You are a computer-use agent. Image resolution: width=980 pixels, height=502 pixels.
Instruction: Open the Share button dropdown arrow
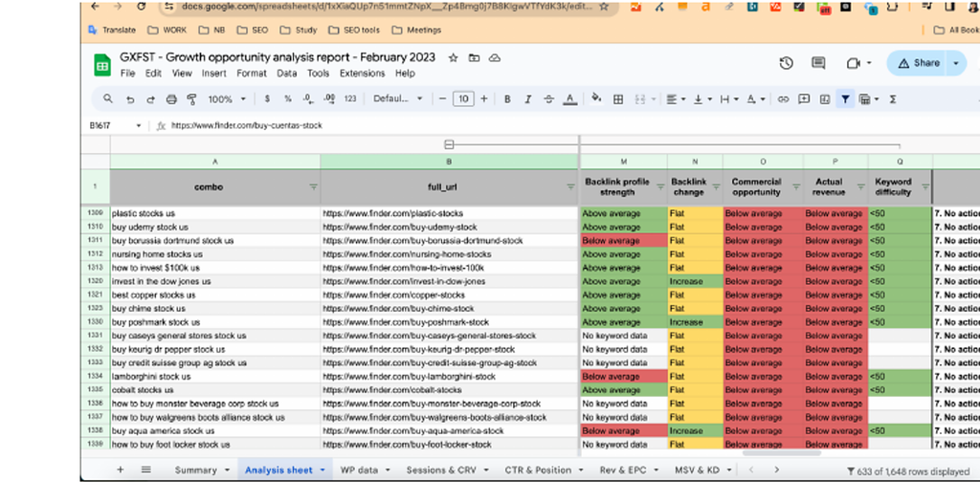coord(956,63)
